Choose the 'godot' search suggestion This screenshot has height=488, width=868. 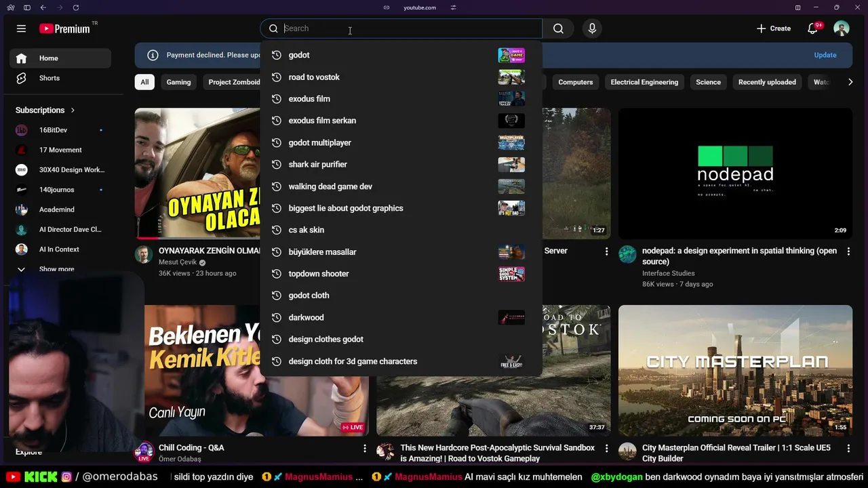pos(401,55)
